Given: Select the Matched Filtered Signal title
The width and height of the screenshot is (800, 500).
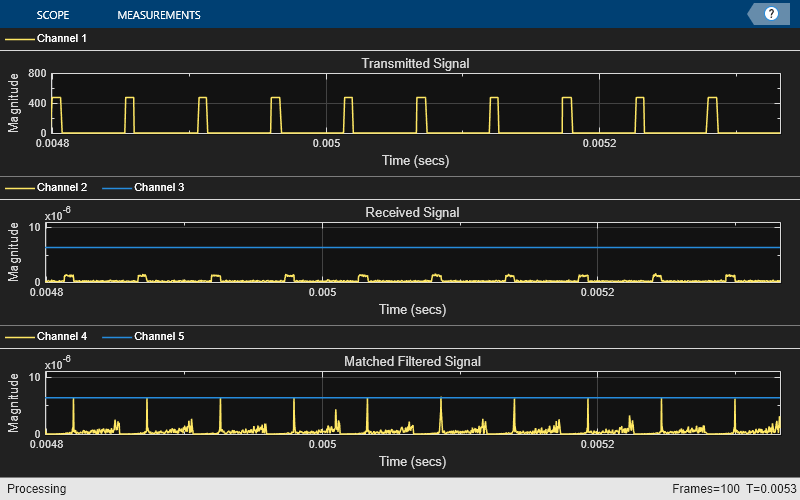Looking at the screenshot, I should pyautogui.click(x=412, y=361).
